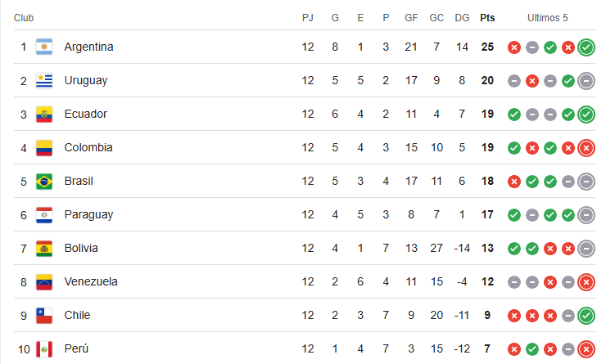
Task: Click the Argentina flag icon
Action: tap(44, 47)
